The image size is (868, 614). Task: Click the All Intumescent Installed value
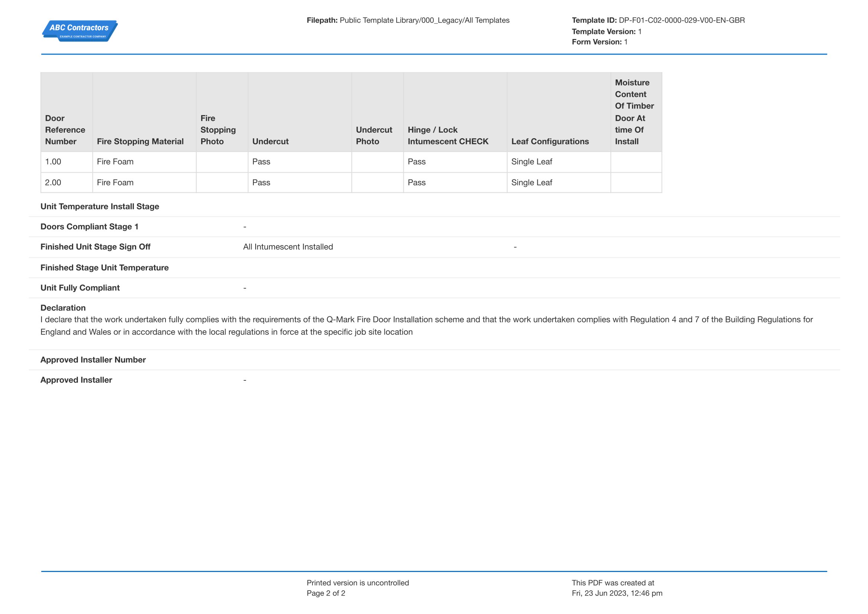click(288, 247)
